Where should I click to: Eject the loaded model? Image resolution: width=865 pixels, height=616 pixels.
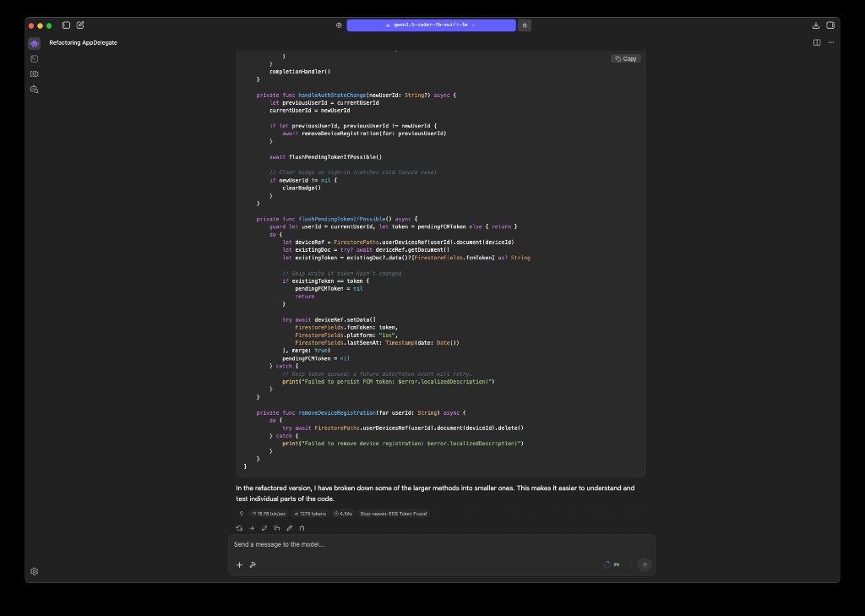click(x=525, y=25)
